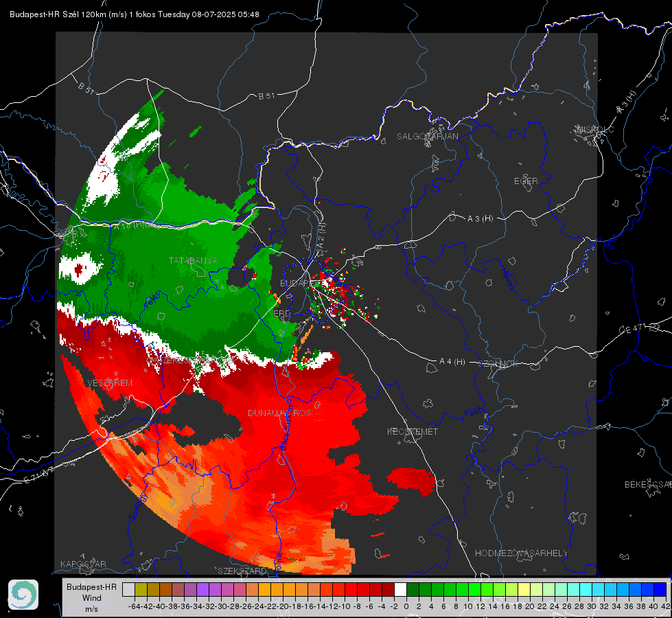
Task: Pick the white zero-velocity swatch in the legend
Action: click(400, 590)
